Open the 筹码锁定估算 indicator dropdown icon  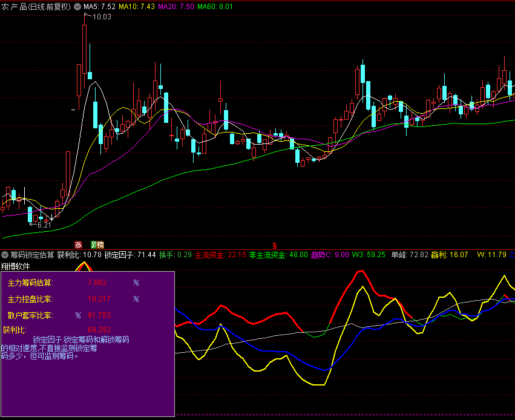click(5, 255)
